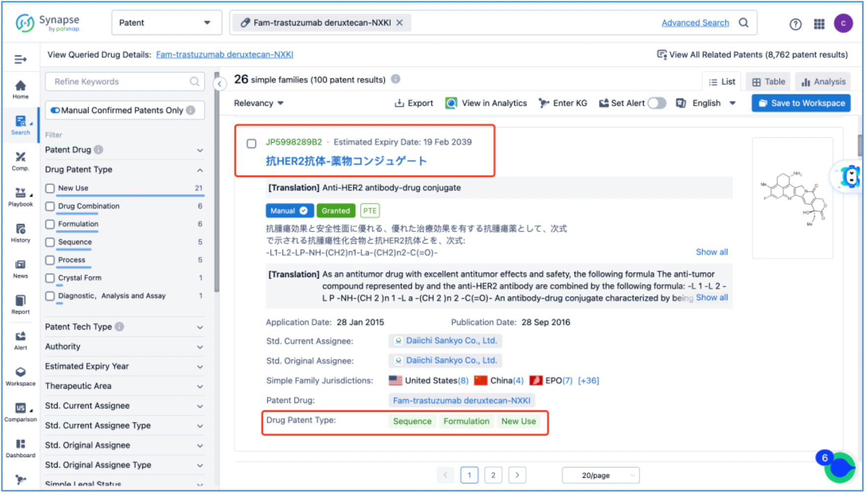Check the New Use filter
Image resolution: width=868 pixels, height=495 pixels.
coord(50,188)
